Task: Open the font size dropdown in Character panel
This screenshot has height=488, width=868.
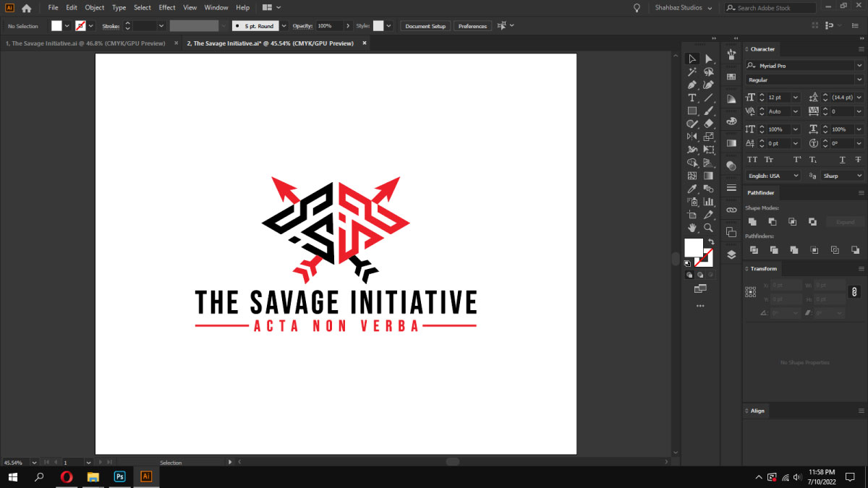Action: [795, 98]
